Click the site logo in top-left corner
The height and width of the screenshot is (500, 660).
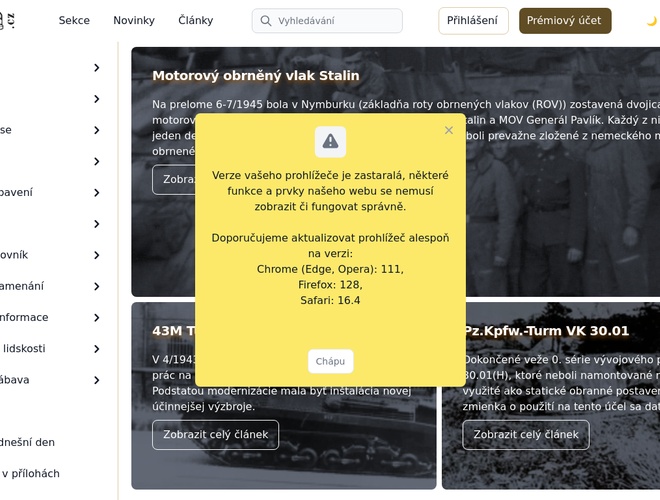click(8, 20)
